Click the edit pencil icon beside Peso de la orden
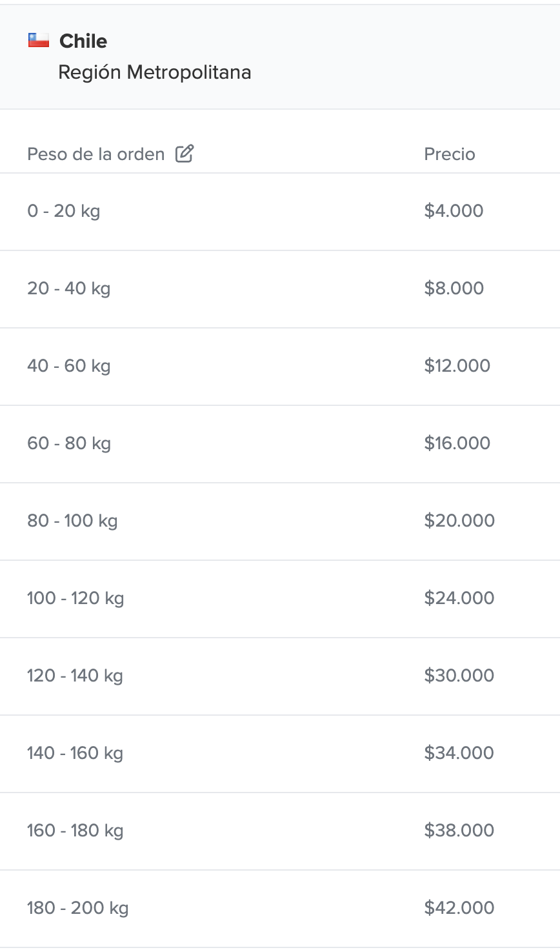The width and height of the screenshot is (560, 950). tap(185, 154)
